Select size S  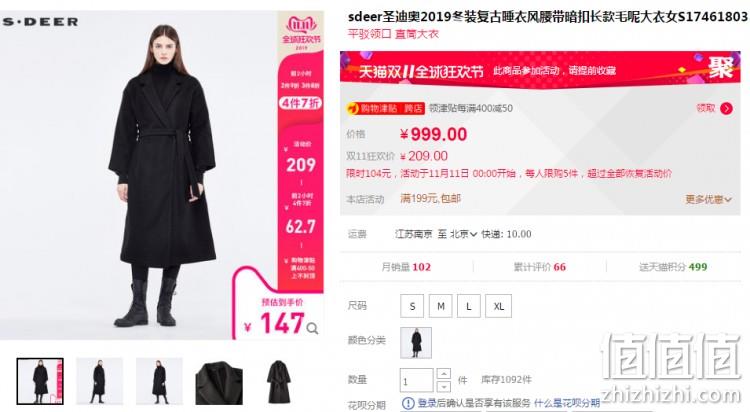coord(412,306)
